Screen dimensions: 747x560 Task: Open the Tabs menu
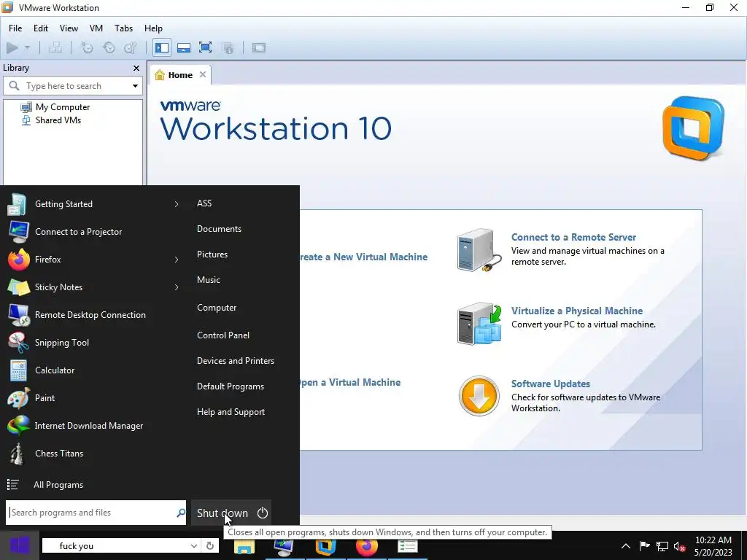coord(123,28)
